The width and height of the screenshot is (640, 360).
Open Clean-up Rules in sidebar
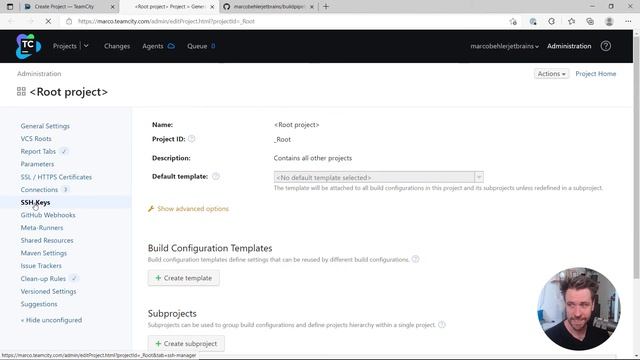(x=43, y=278)
